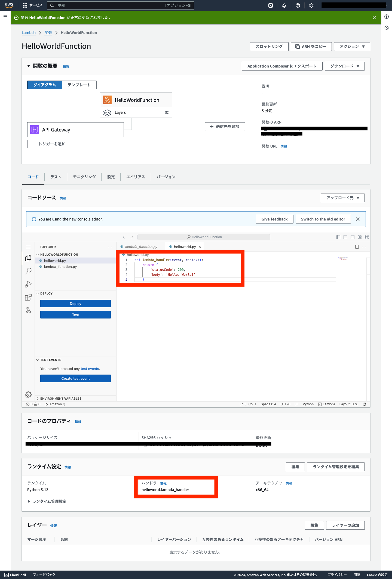
Task: Toggle editor full screen icon
Action: [x=367, y=237]
